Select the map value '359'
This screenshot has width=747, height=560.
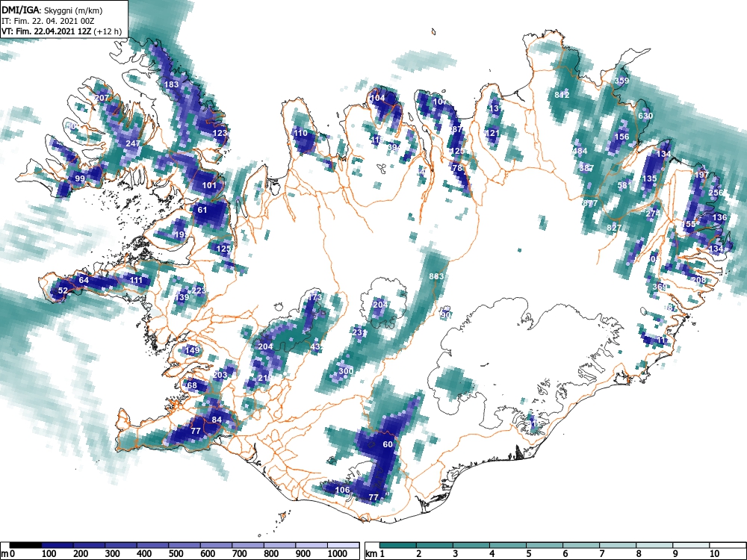tap(622, 81)
